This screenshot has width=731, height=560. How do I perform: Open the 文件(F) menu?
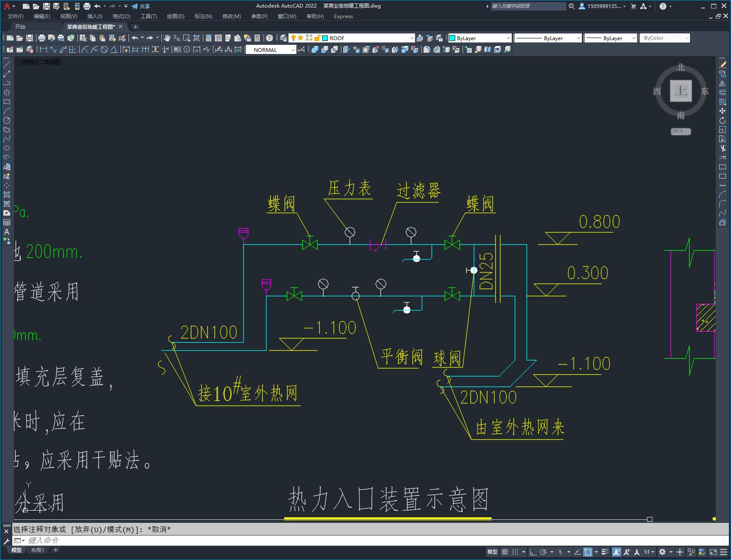(16, 16)
